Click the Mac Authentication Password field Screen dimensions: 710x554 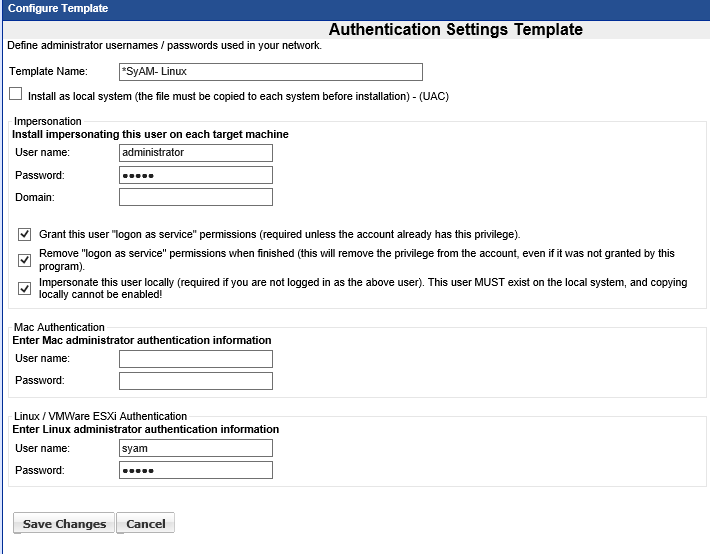click(x=195, y=381)
